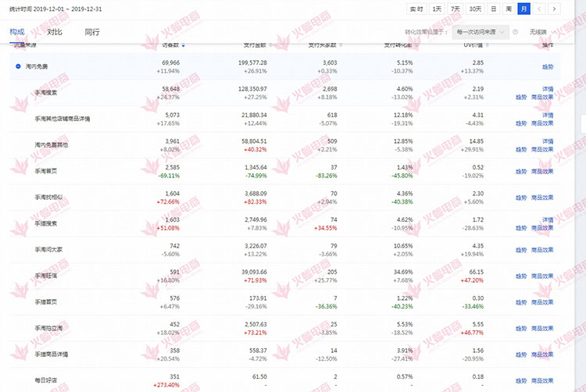Click the 淘内免费其他 source name
Screen dimensions: 586x392
pos(52,145)
